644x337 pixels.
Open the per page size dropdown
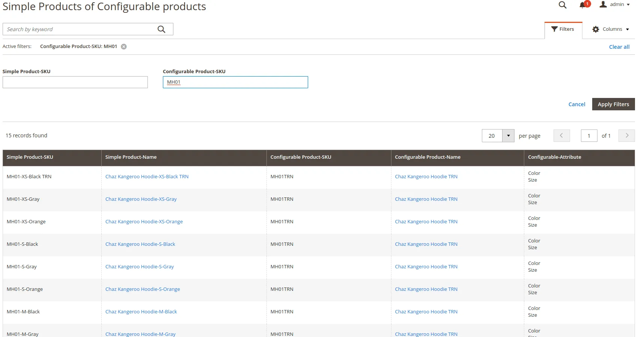[508, 135]
